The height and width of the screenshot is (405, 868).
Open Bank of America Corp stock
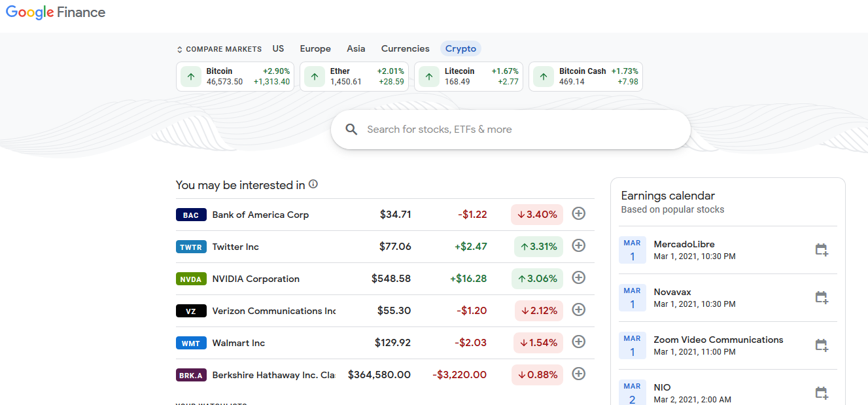point(385,215)
